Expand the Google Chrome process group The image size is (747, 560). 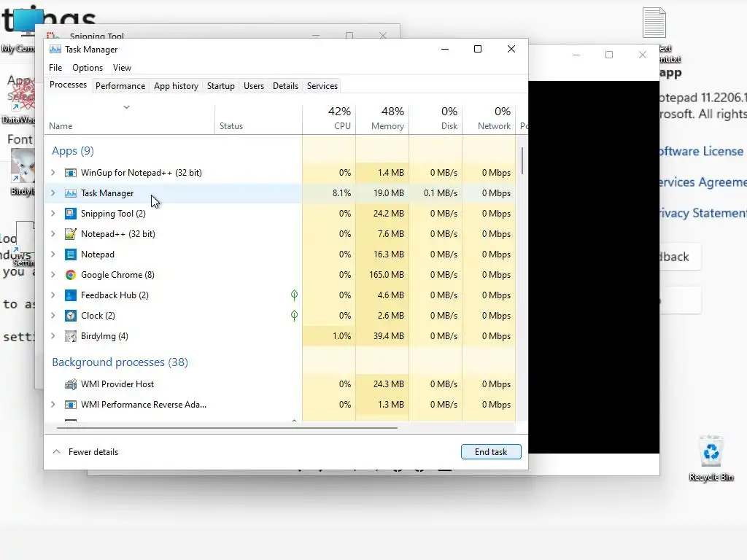click(x=53, y=275)
